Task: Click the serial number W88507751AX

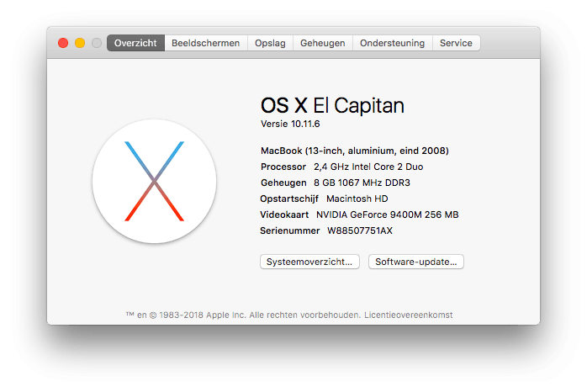Action: point(360,230)
